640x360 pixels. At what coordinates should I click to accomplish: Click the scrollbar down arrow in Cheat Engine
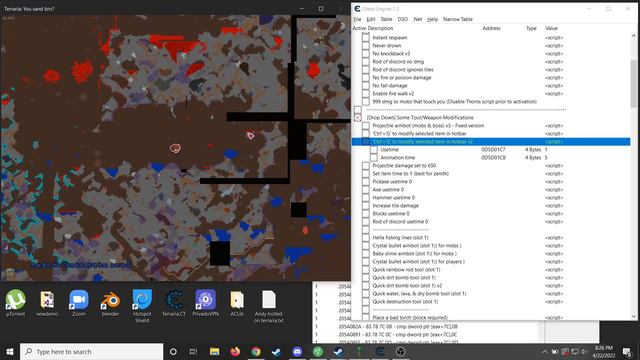[x=634, y=316]
